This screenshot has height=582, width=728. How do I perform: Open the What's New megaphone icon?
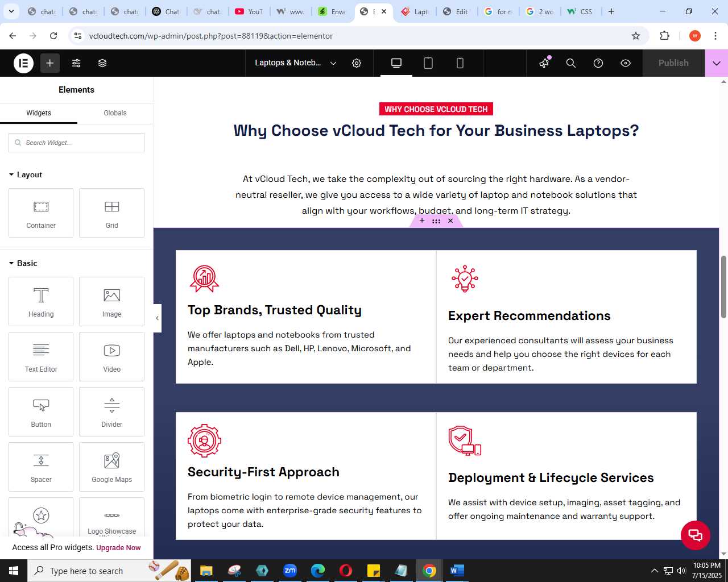click(x=544, y=63)
